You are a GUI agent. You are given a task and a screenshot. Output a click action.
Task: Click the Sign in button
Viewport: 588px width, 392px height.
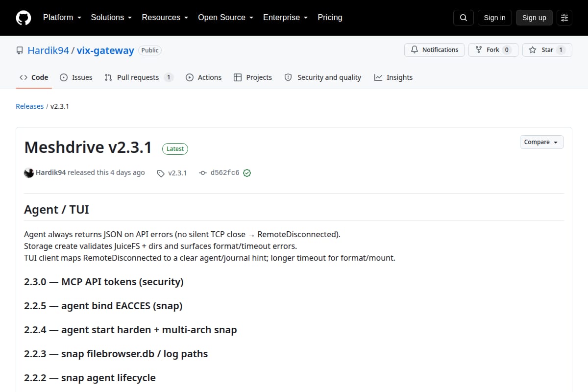[x=494, y=18]
